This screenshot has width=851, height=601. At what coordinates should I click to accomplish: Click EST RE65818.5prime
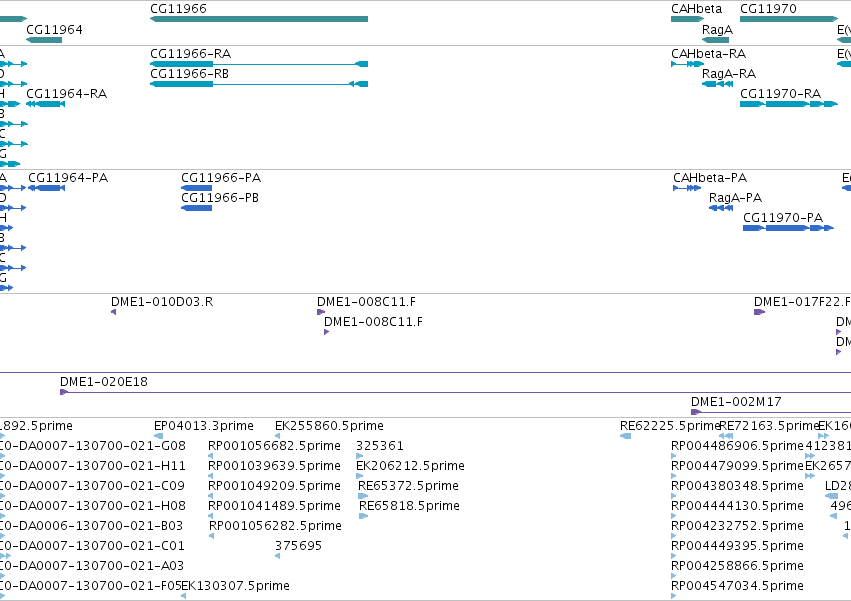364,516
